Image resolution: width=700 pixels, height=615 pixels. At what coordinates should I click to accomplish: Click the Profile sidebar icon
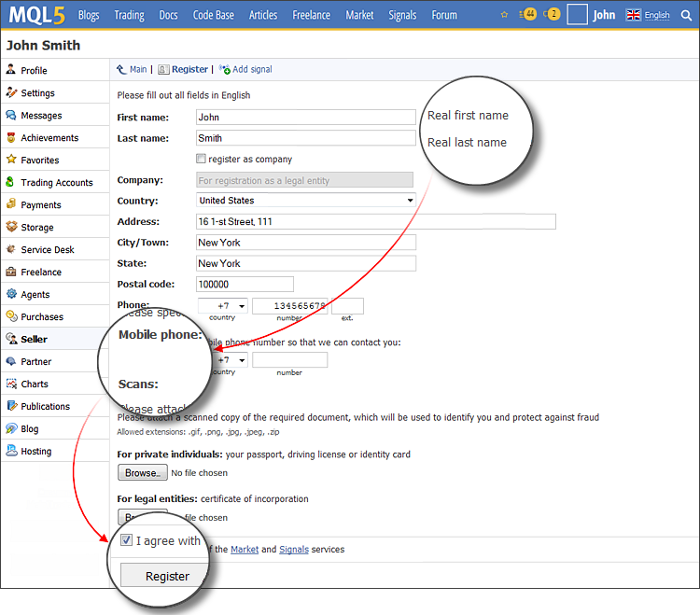pos(11,70)
